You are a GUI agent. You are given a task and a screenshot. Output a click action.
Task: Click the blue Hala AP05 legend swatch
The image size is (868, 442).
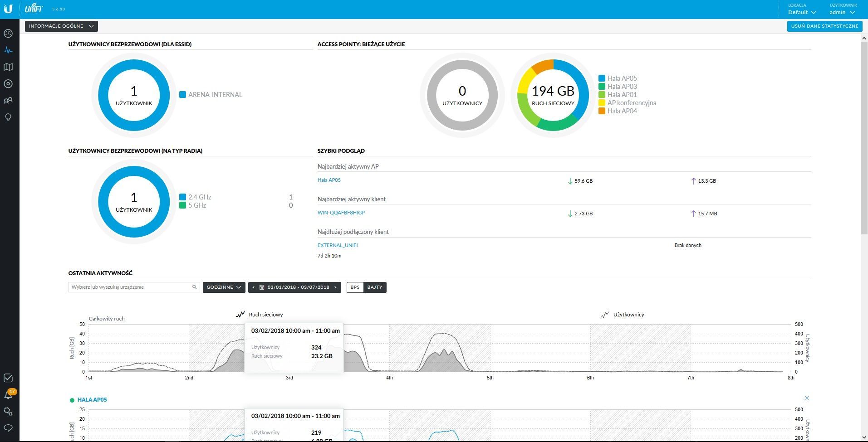[x=602, y=78]
